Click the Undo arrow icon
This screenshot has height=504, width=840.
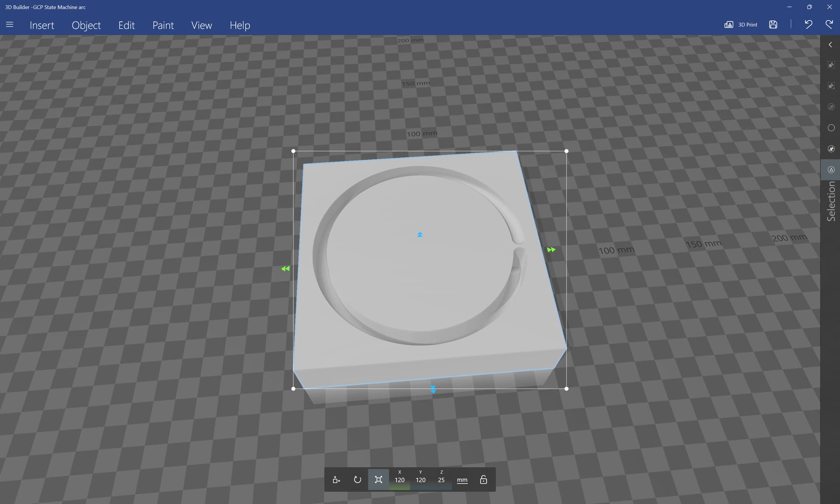(x=808, y=24)
